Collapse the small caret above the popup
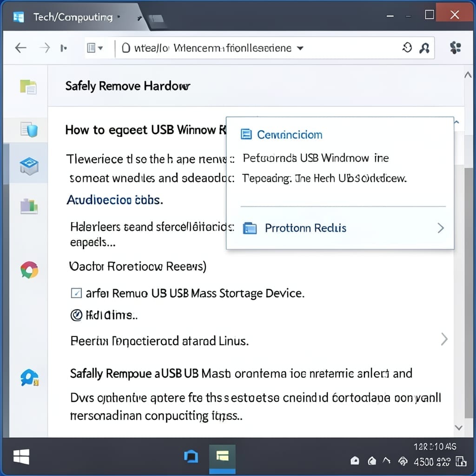The width and height of the screenshot is (476, 476). click(456, 122)
